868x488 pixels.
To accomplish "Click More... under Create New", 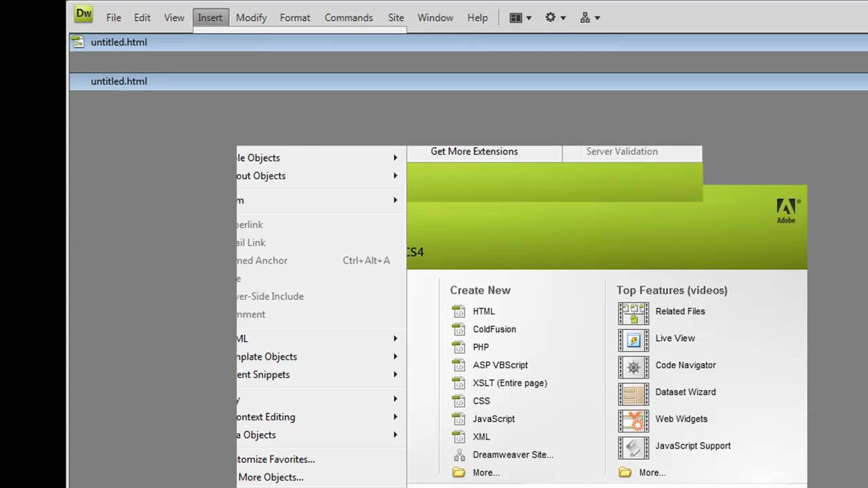I will tap(486, 472).
